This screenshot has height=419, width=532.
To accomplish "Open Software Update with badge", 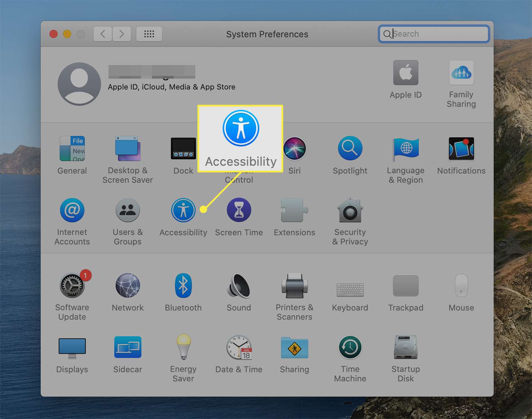I will click(72, 286).
